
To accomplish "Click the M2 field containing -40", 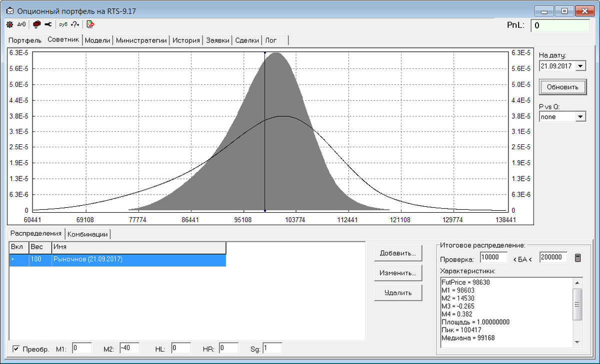I will (129, 348).
